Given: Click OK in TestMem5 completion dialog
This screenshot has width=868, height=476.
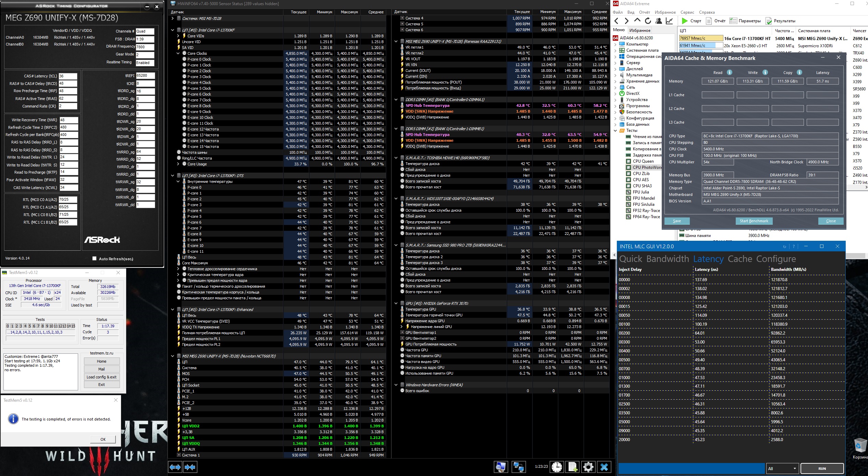Looking at the screenshot, I should pyautogui.click(x=103, y=439).
